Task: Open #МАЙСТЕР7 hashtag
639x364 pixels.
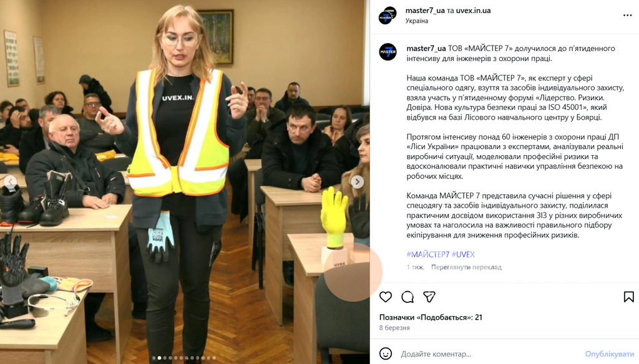Action: (x=428, y=254)
